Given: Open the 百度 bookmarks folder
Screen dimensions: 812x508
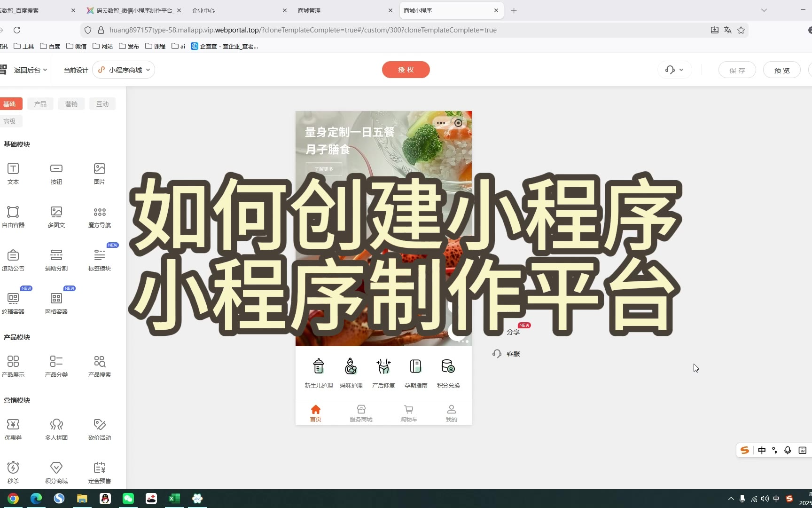Looking at the screenshot, I should [50, 46].
